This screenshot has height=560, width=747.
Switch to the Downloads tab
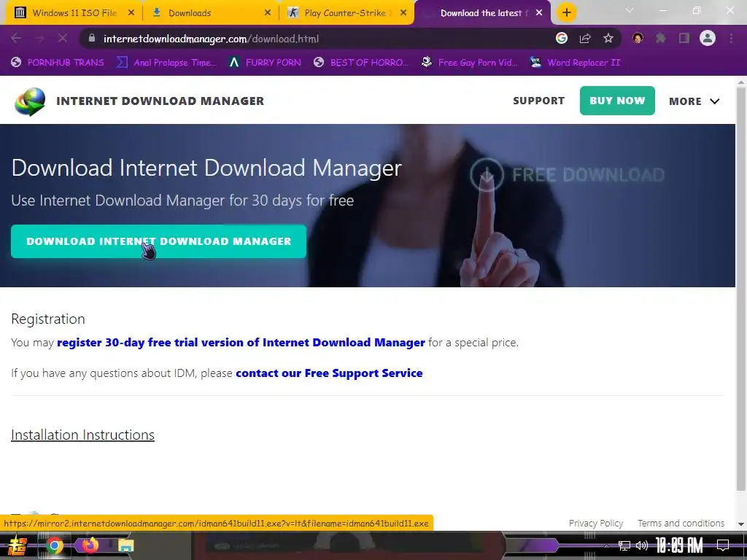pos(209,13)
